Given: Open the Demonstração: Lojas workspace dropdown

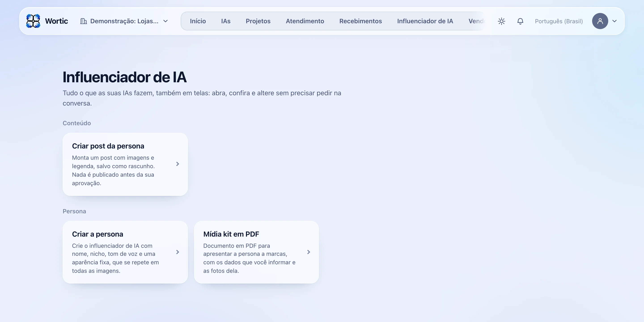Looking at the screenshot, I should 124,21.
